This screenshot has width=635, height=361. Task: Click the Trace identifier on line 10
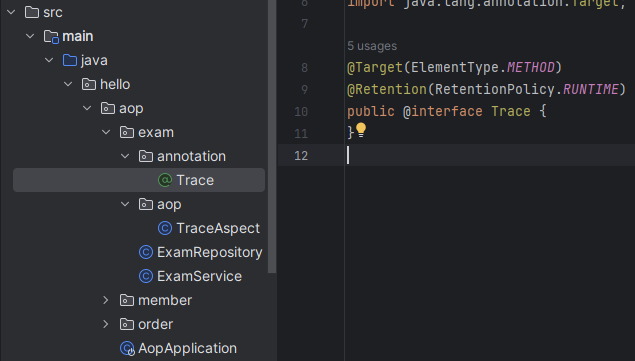pyautogui.click(x=511, y=111)
